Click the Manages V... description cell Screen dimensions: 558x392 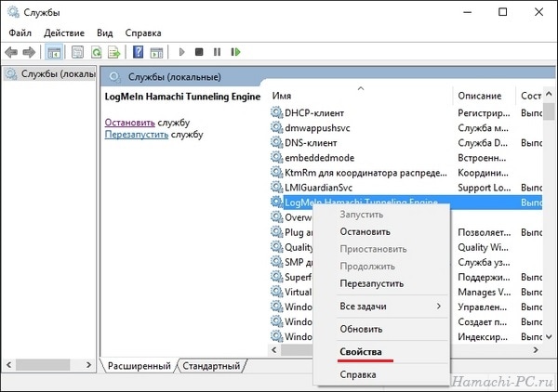click(x=484, y=292)
